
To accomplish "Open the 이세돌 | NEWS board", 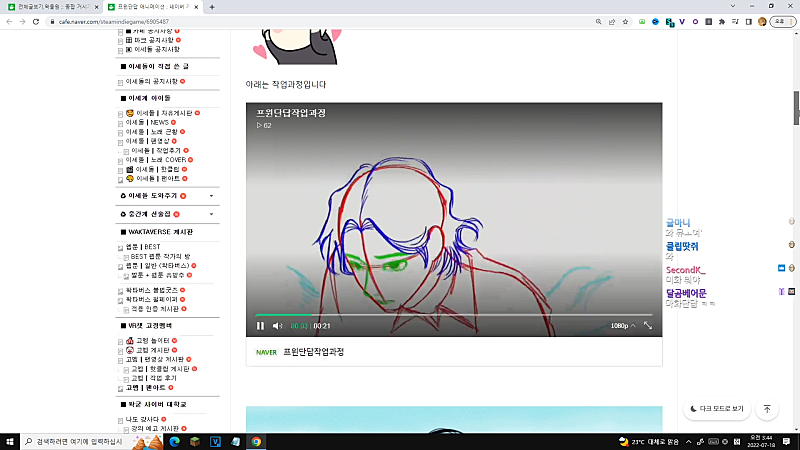I will tap(147, 122).
